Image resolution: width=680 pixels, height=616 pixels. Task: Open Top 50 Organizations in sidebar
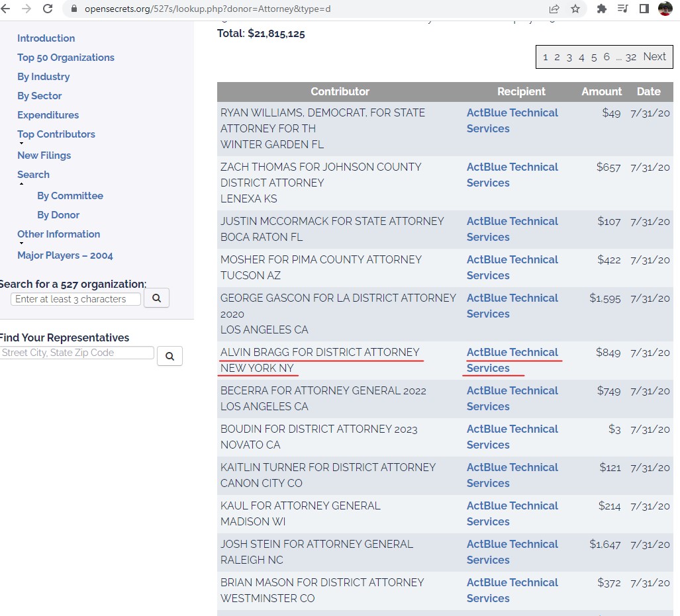click(66, 57)
